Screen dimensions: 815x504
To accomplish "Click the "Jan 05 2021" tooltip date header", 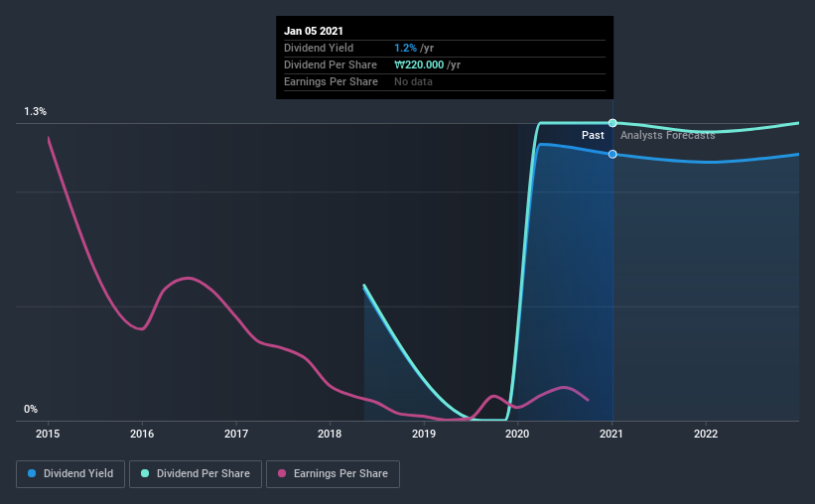I will coord(312,31).
